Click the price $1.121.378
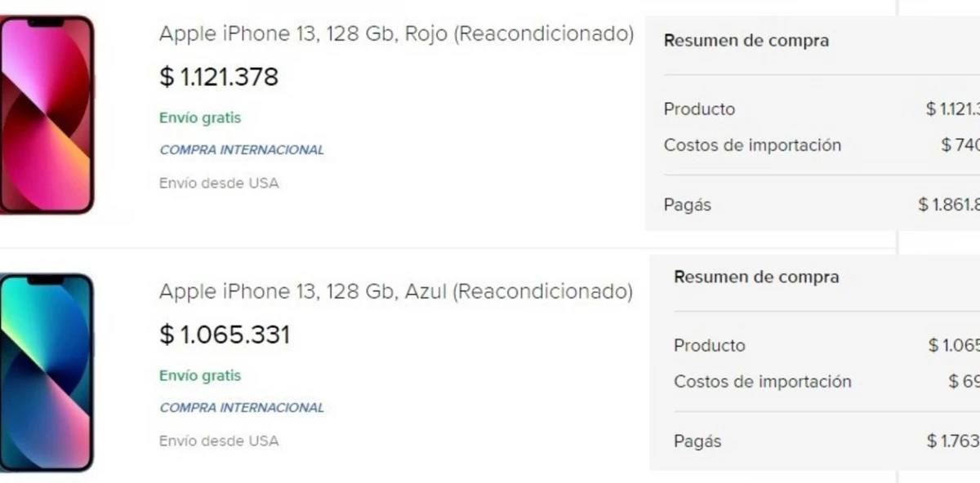The height and width of the screenshot is (483, 980). [x=218, y=77]
